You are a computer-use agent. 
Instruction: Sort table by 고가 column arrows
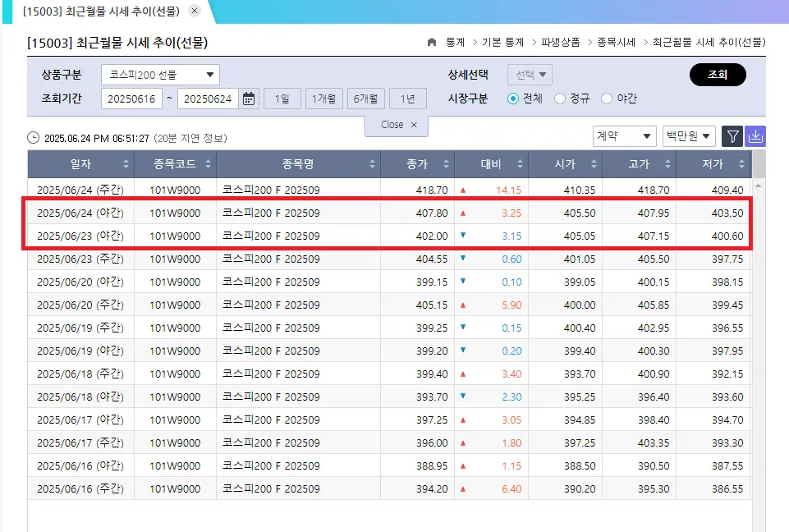pyautogui.click(x=667, y=164)
